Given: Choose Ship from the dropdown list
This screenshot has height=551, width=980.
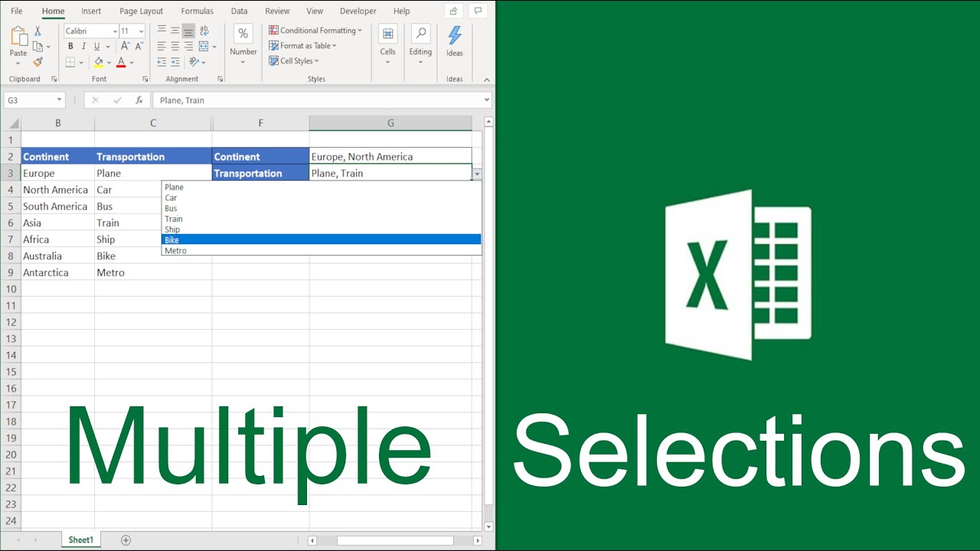Looking at the screenshot, I should click(x=322, y=230).
